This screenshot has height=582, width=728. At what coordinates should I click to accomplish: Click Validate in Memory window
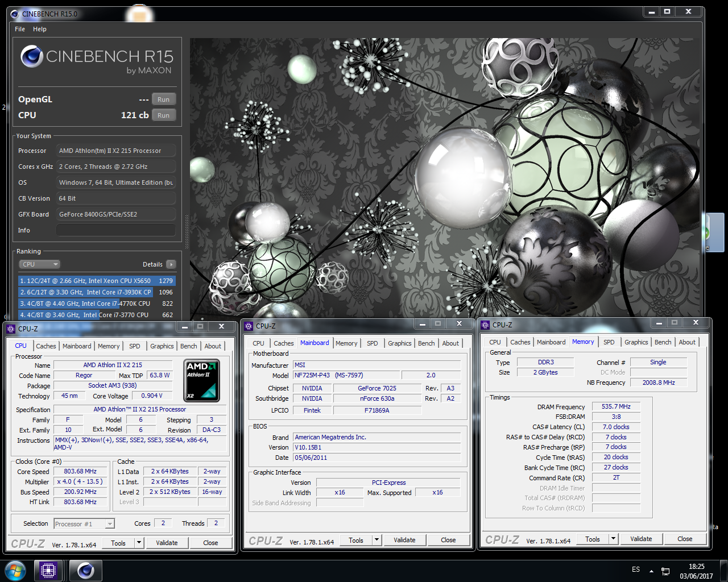[641, 539]
